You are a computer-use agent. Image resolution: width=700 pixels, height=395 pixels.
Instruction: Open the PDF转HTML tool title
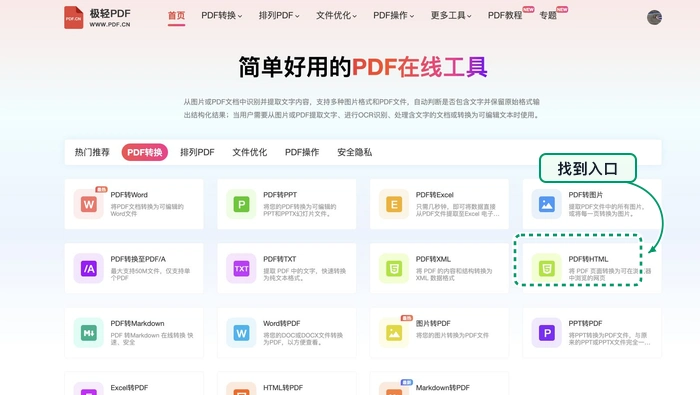(588, 259)
